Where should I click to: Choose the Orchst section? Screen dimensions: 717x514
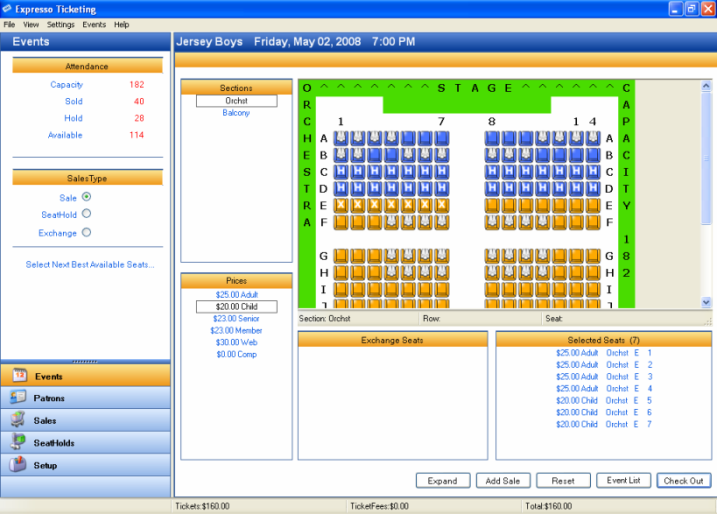click(236, 101)
